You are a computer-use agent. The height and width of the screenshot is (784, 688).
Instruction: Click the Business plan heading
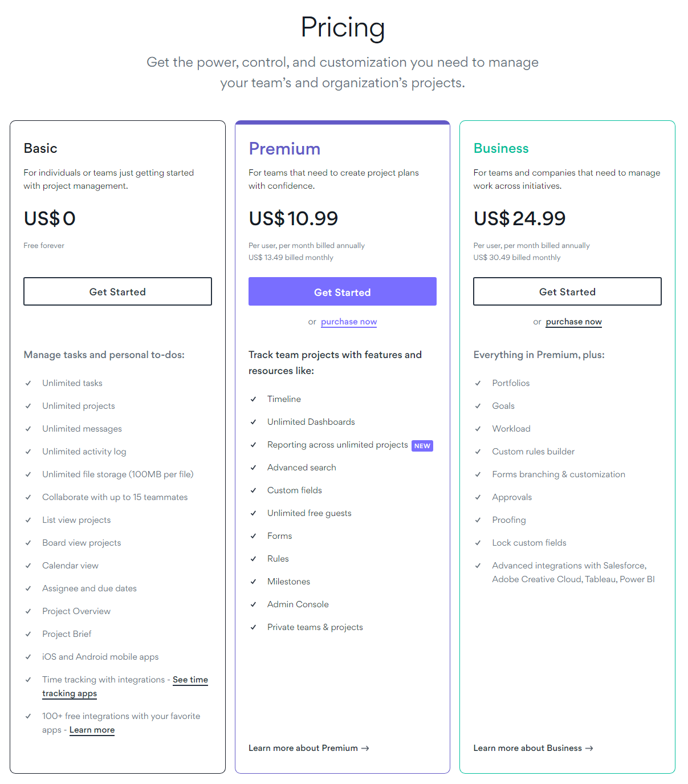pos(501,148)
